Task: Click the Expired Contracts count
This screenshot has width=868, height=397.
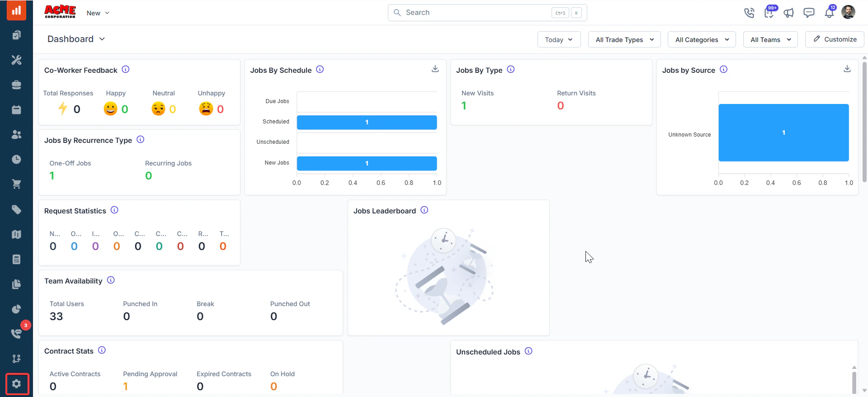Action: pyautogui.click(x=200, y=387)
